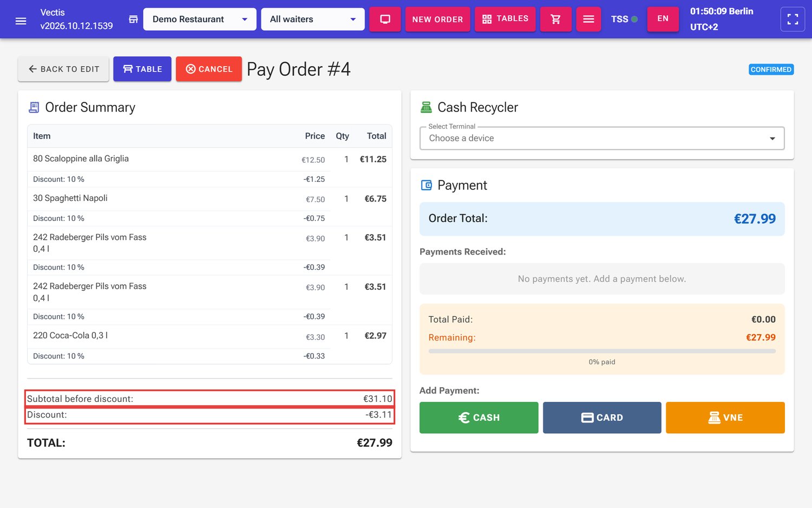Viewport: 812px width, 508px height.
Task: Click the CONFIRMED status badge
Action: (771, 69)
